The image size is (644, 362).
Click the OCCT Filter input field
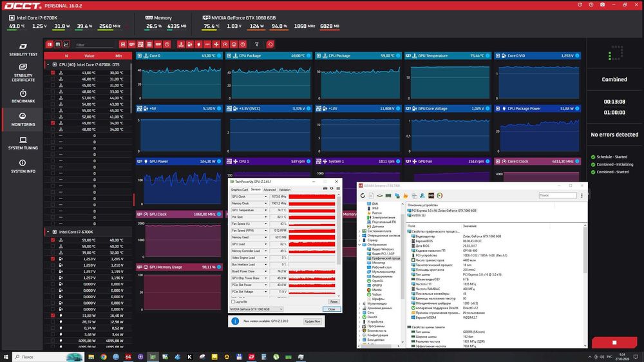pos(95,45)
